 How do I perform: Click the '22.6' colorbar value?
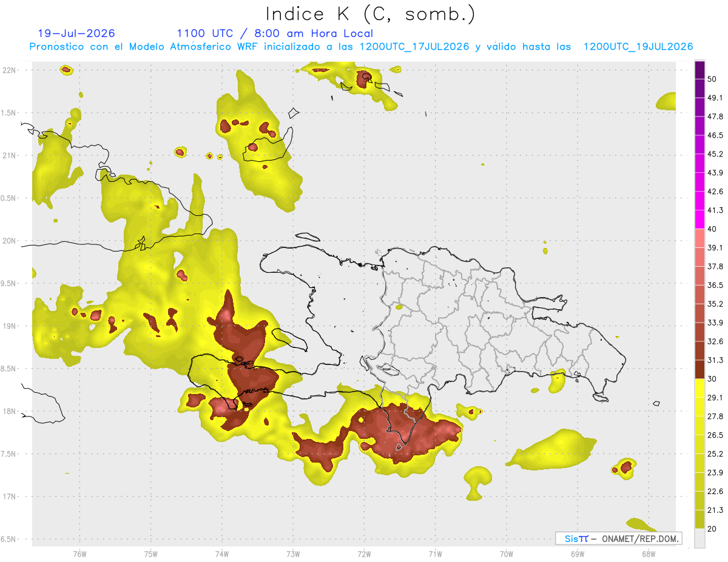click(x=715, y=492)
